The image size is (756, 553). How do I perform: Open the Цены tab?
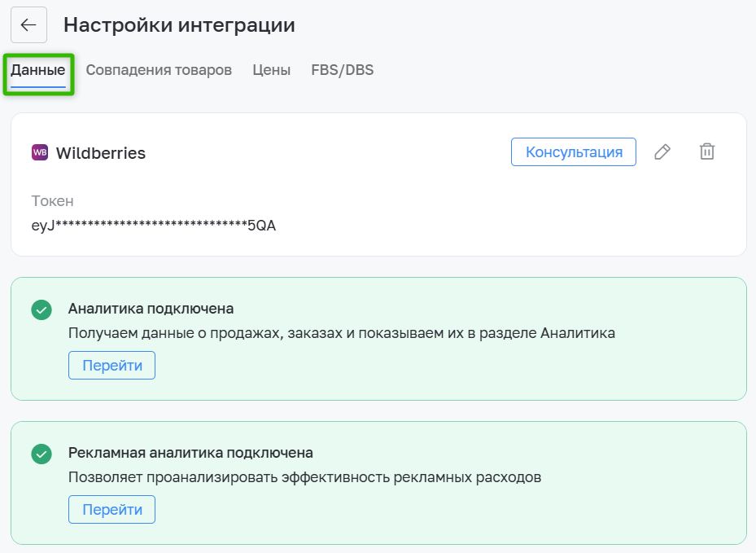272,71
